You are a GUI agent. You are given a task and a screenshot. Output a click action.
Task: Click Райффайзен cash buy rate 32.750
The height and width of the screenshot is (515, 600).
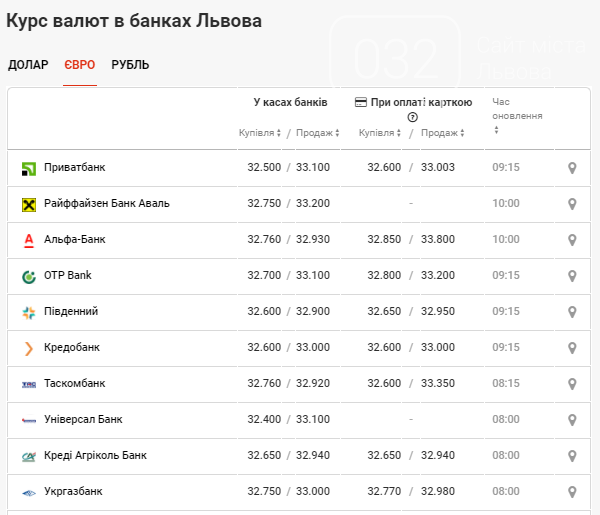(264, 203)
